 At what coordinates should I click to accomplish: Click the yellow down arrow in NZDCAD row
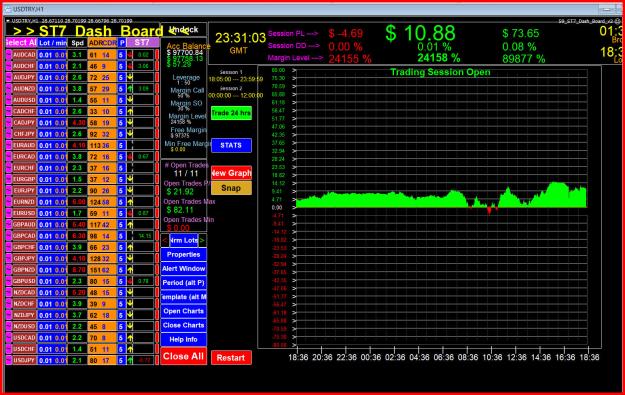point(130,292)
